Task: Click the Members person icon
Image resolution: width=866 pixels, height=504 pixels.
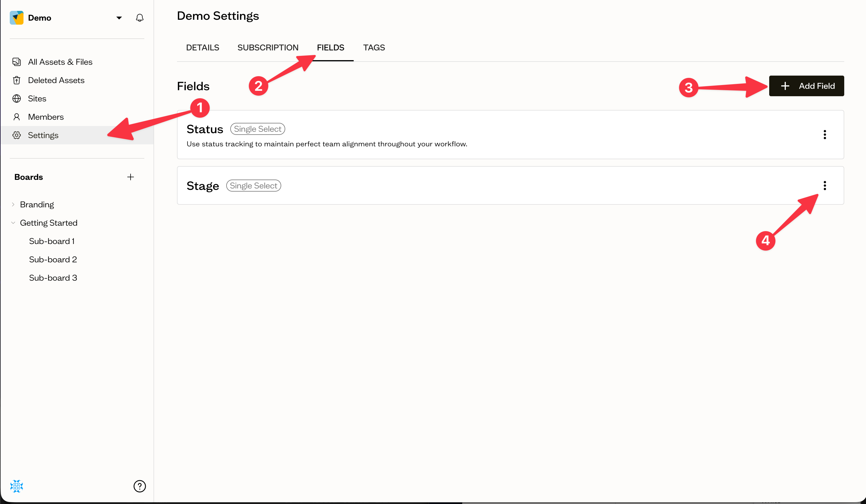Action: click(x=17, y=117)
